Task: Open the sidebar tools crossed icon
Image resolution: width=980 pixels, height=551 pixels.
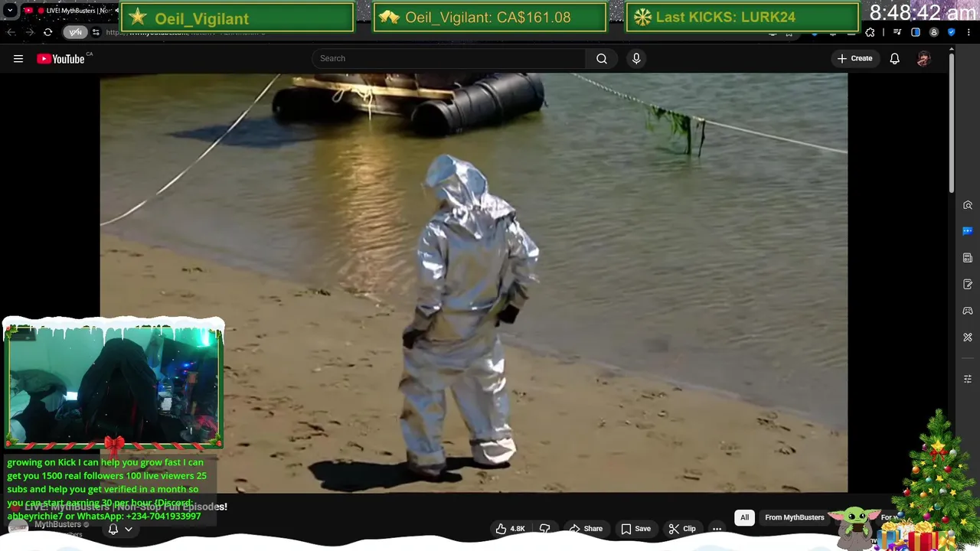Action: pos(968,337)
